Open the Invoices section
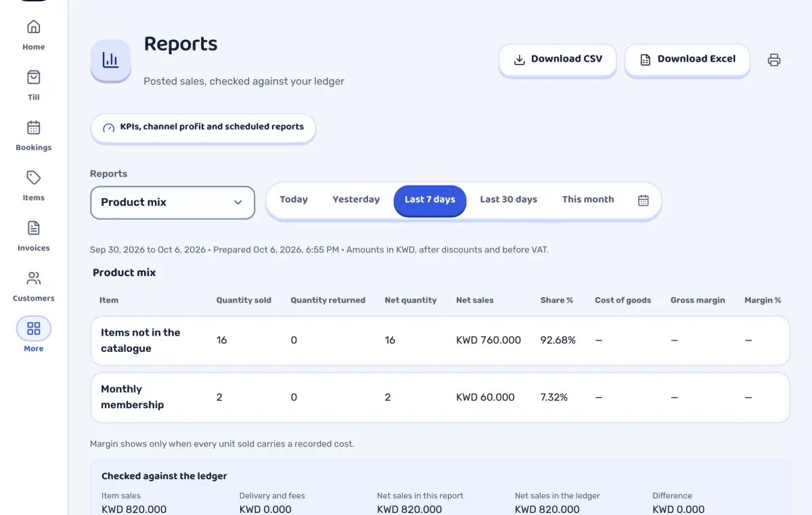Screen dimensions: 812x515 33,236
